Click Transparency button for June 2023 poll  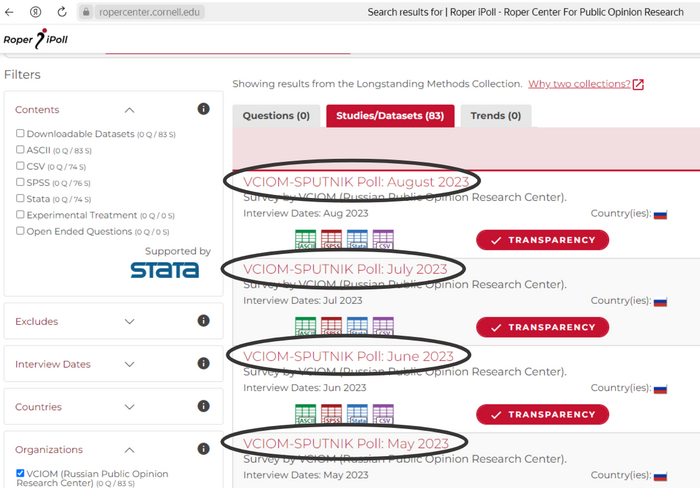point(542,414)
